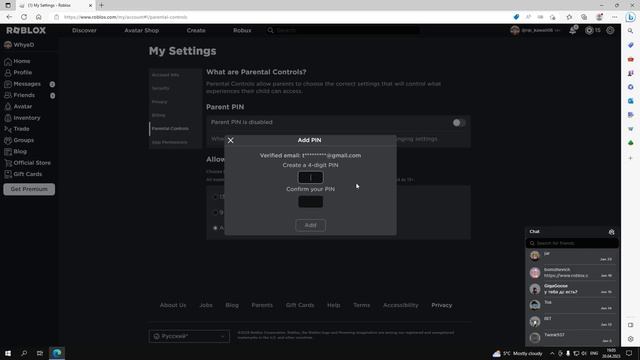The image size is (640, 360).
Task: Open notifications bell in Roblox header
Action: click(573, 31)
